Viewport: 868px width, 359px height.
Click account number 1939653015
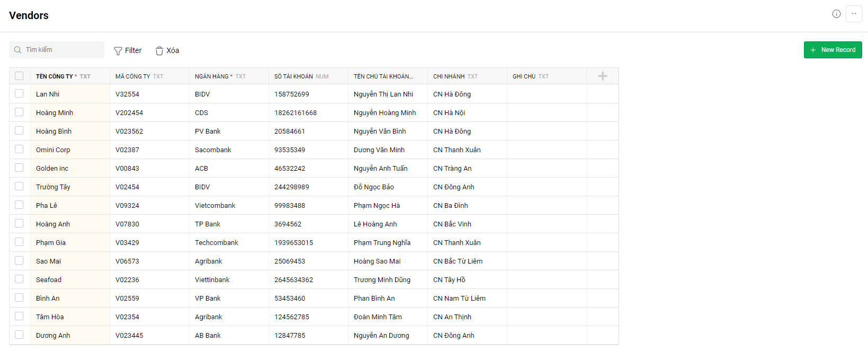pyautogui.click(x=308, y=242)
